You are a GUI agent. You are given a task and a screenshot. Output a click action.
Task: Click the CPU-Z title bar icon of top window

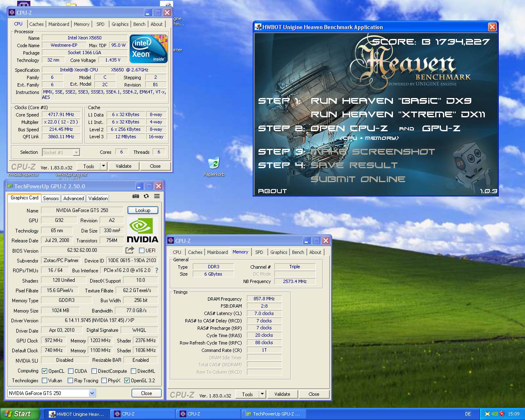tap(12, 13)
